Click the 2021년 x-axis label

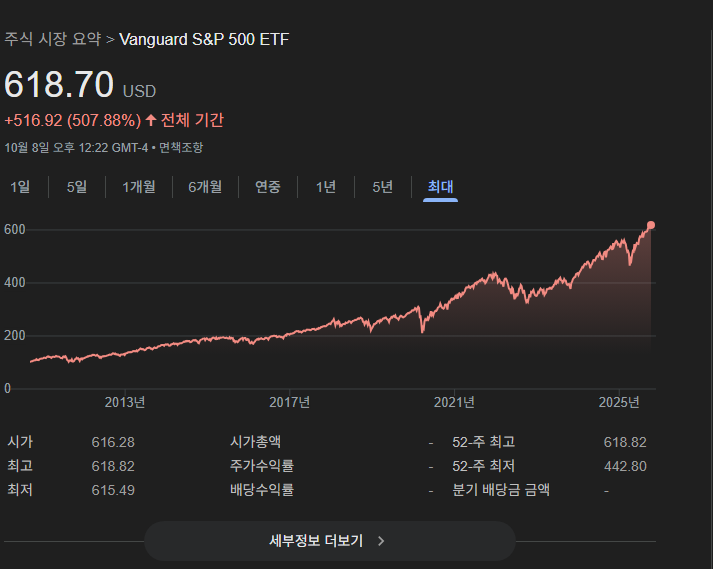(454, 402)
